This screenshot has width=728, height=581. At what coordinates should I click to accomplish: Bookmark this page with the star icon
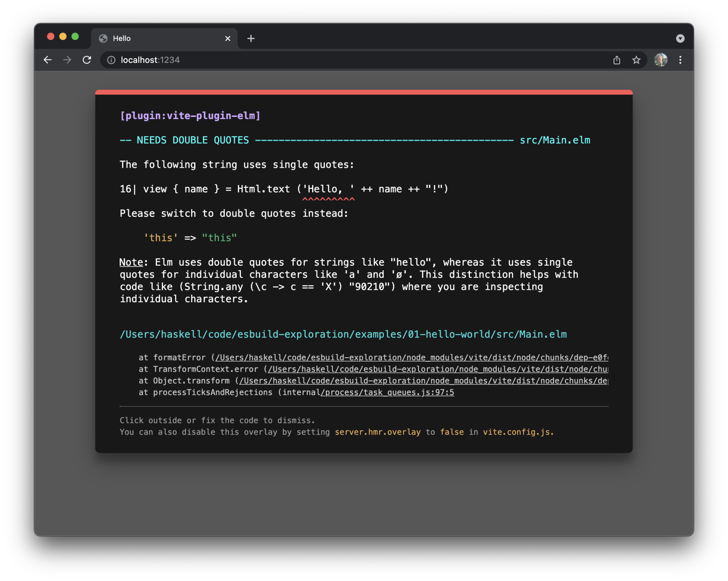pos(636,60)
